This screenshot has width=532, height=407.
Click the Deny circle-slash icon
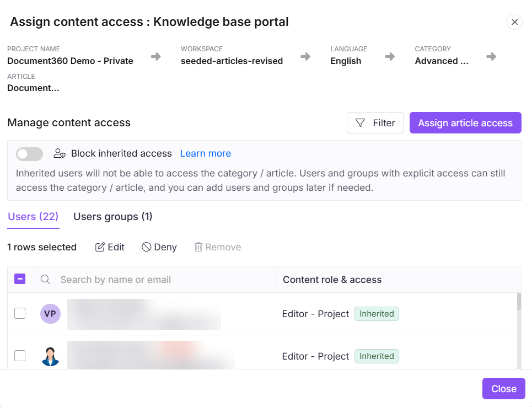[x=146, y=247]
